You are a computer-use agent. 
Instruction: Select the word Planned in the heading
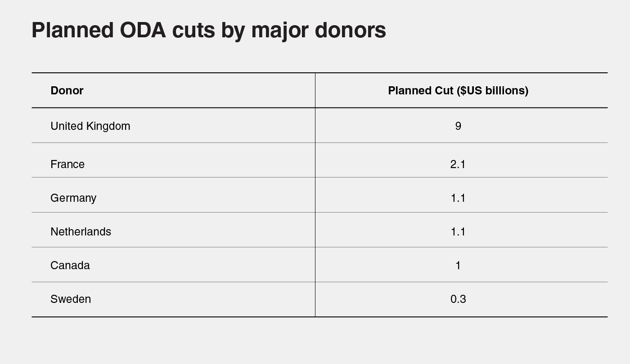click(72, 31)
